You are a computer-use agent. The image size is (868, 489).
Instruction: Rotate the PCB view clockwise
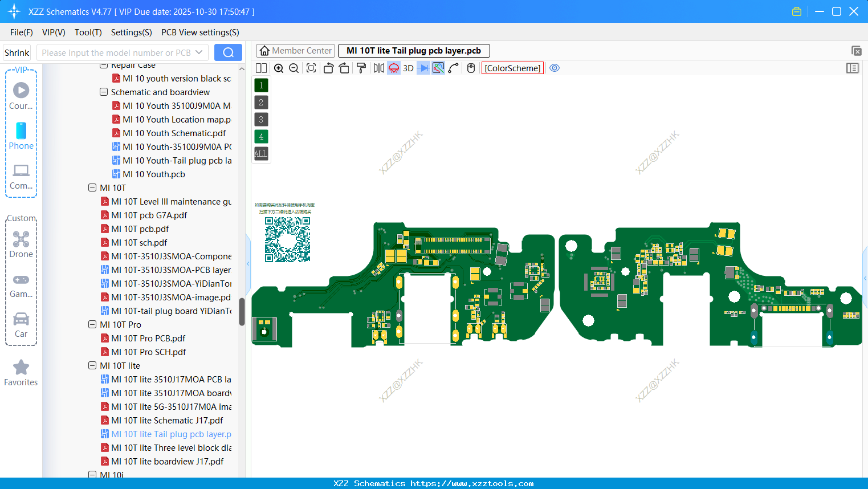click(x=344, y=68)
